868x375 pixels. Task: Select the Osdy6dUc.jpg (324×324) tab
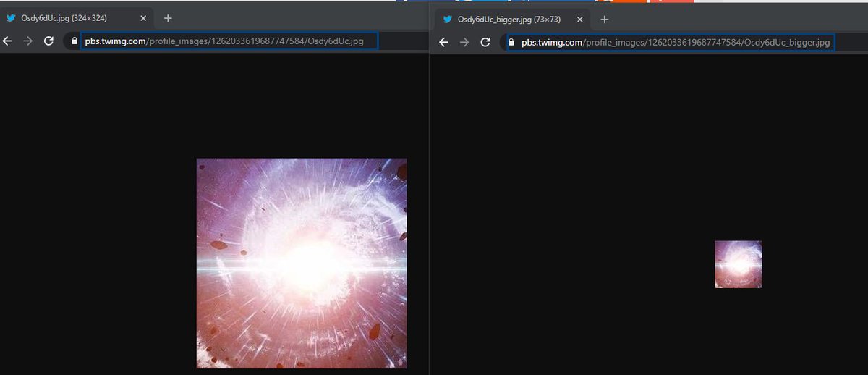coord(77,18)
